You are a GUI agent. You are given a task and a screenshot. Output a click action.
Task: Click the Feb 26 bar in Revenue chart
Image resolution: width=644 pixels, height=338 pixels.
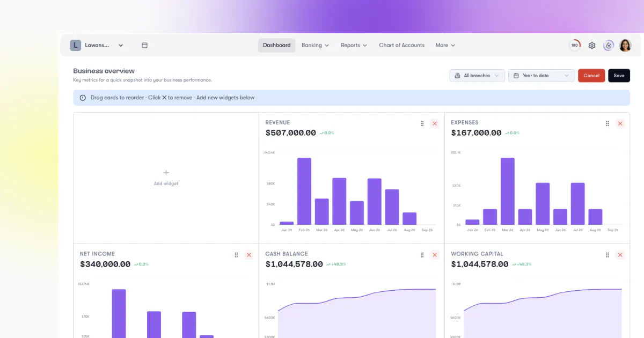(304, 191)
